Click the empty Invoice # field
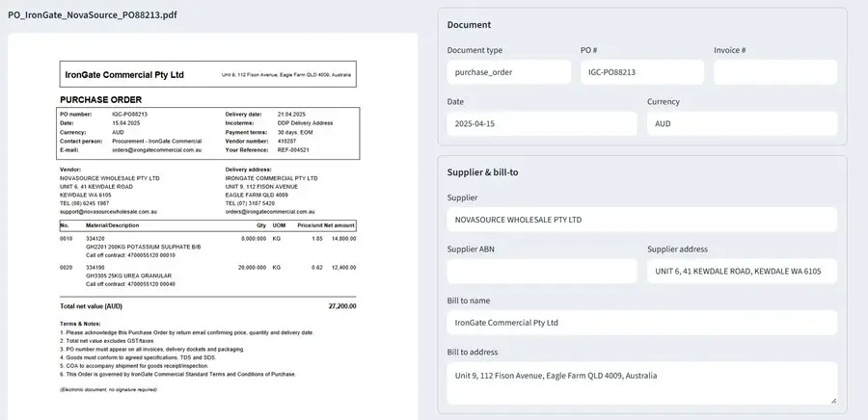868x420 pixels. coord(775,72)
